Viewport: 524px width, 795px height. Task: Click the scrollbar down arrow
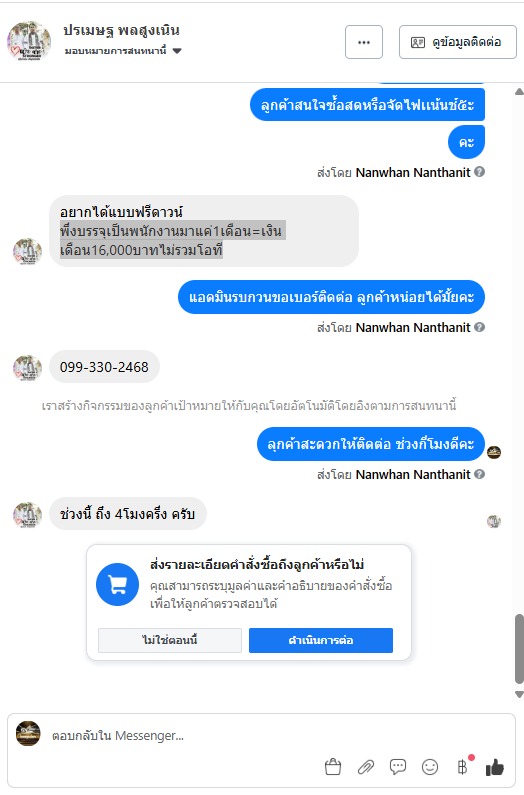tap(519, 695)
